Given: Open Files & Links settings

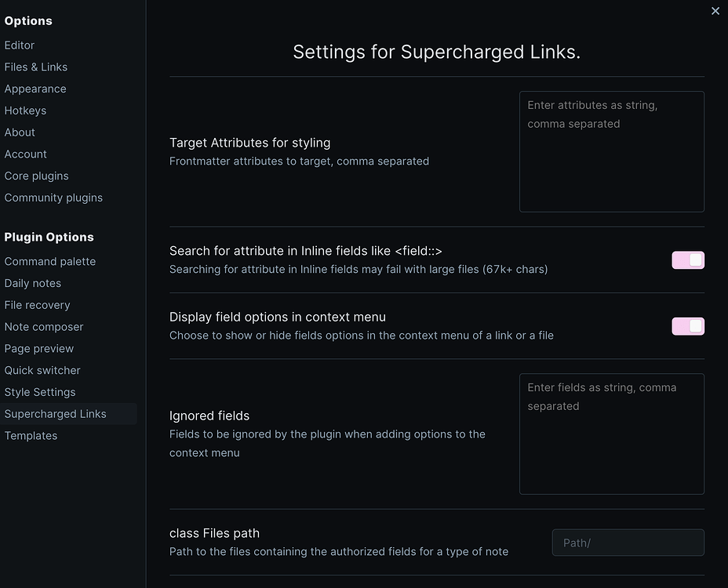Looking at the screenshot, I should [36, 67].
